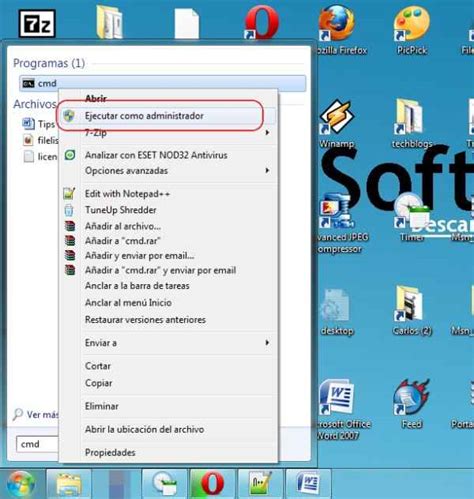Click the Start menu search box
Image resolution: width=474 pixels, height=499 pixels.
[x=37, y=444]
